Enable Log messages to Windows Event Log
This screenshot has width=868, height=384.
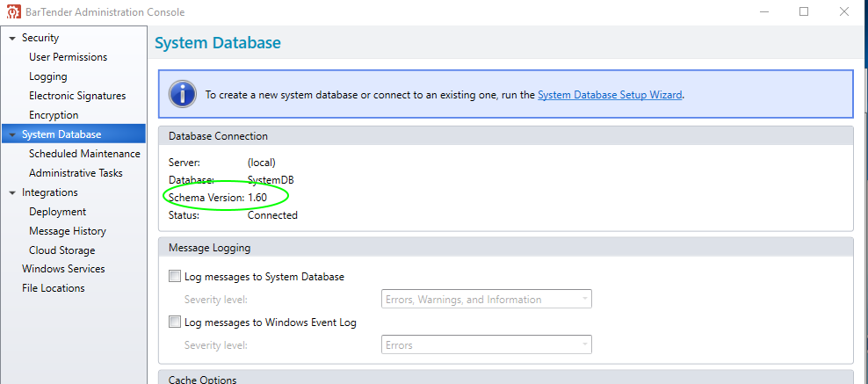pos(175,322)
